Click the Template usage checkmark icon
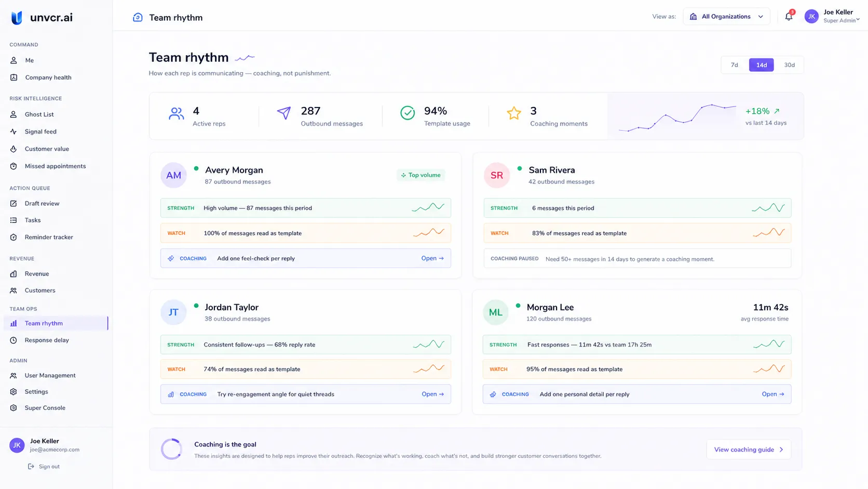The height and width of the screenshot is (489, 868). point(408,113)
